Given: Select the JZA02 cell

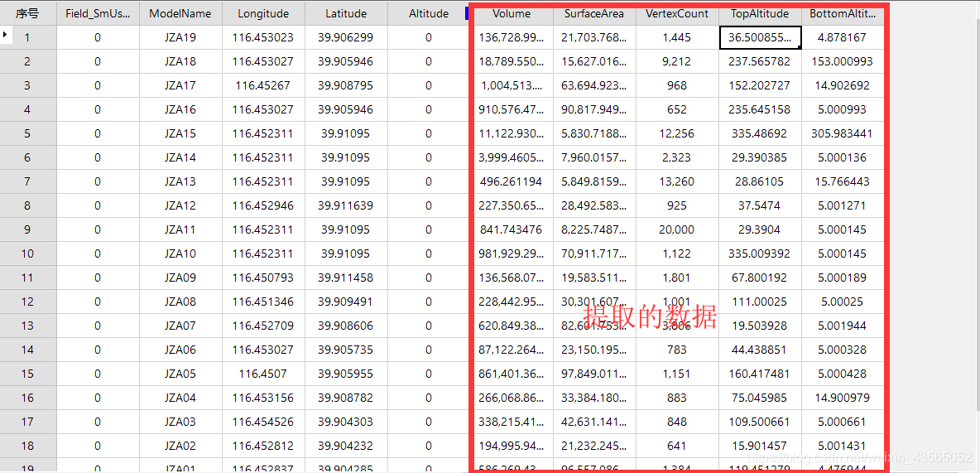Looking at the screenshot, I should point(180,446).
